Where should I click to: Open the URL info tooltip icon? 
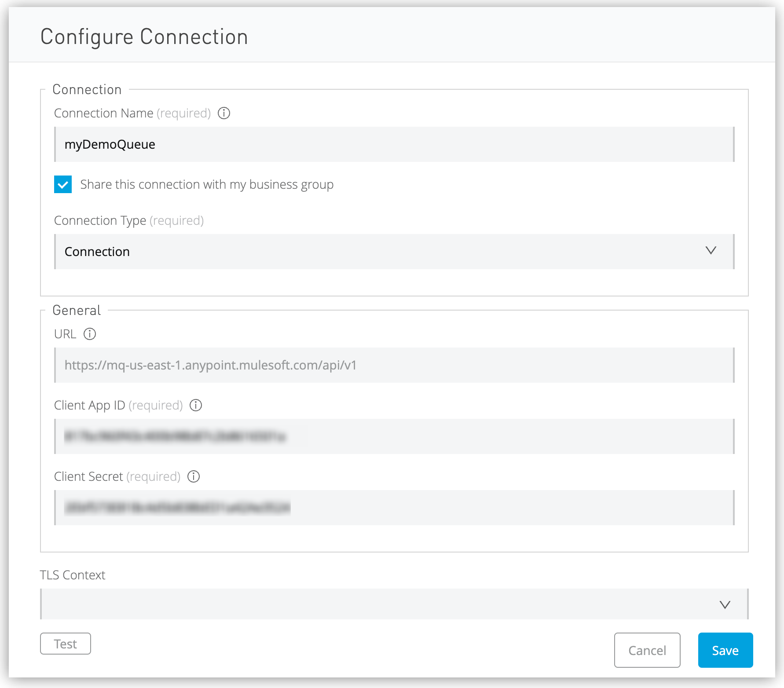click(90, 334)
